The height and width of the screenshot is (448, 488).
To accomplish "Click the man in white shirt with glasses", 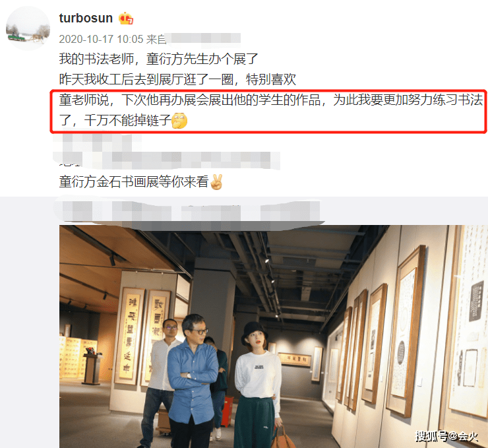I will [161, 380].
